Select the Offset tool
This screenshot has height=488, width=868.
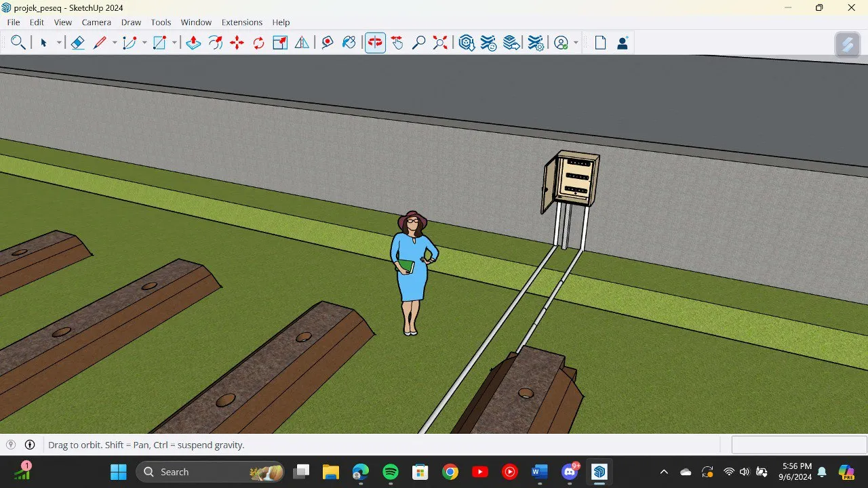click(x=216, y=43)
